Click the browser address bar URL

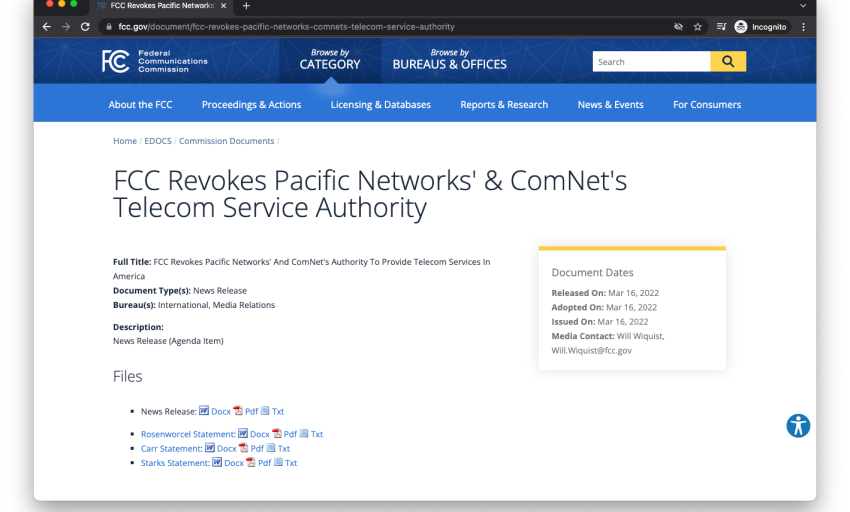[x=286, y=27]
